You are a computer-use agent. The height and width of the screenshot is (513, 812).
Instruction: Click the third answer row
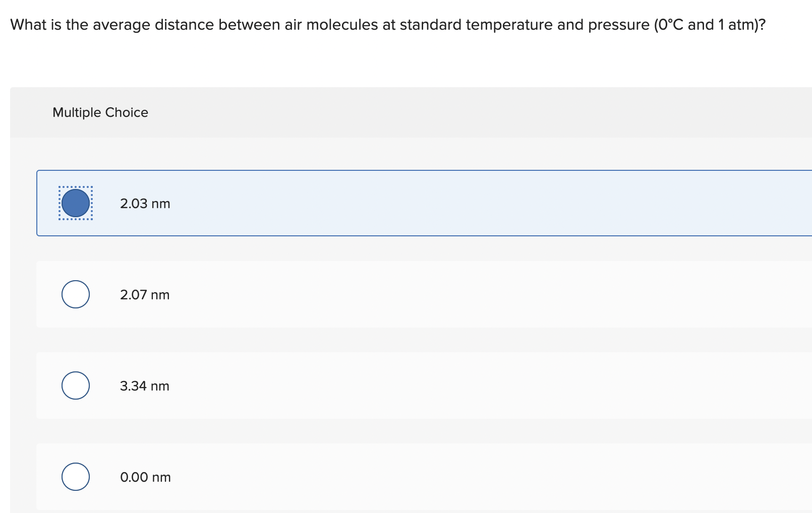point(353,386)
